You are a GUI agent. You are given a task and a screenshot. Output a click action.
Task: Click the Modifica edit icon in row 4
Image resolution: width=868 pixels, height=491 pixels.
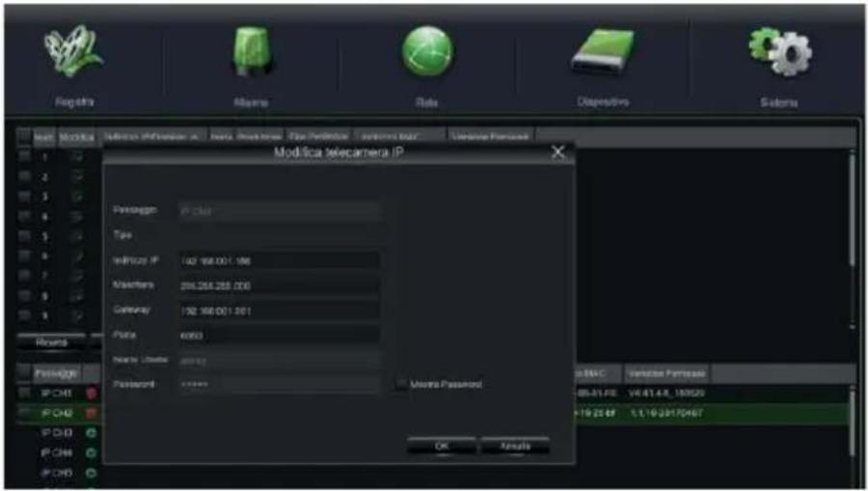(78, 217)
